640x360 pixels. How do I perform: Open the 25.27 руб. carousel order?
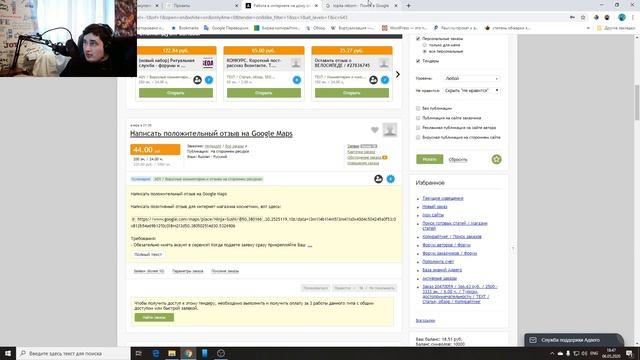click(351, 93)
